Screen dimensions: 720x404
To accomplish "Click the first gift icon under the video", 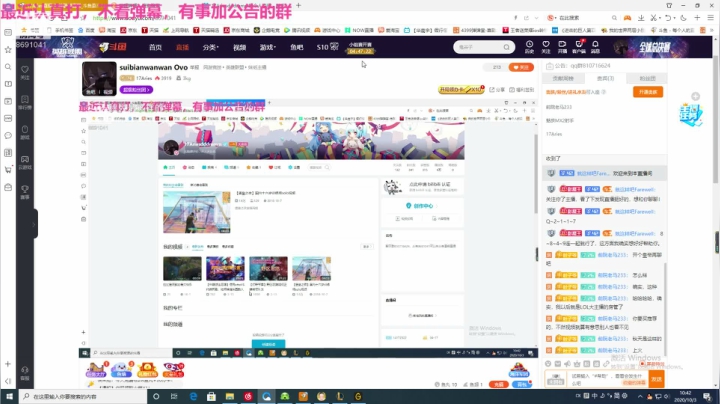I will pos(96,370).
